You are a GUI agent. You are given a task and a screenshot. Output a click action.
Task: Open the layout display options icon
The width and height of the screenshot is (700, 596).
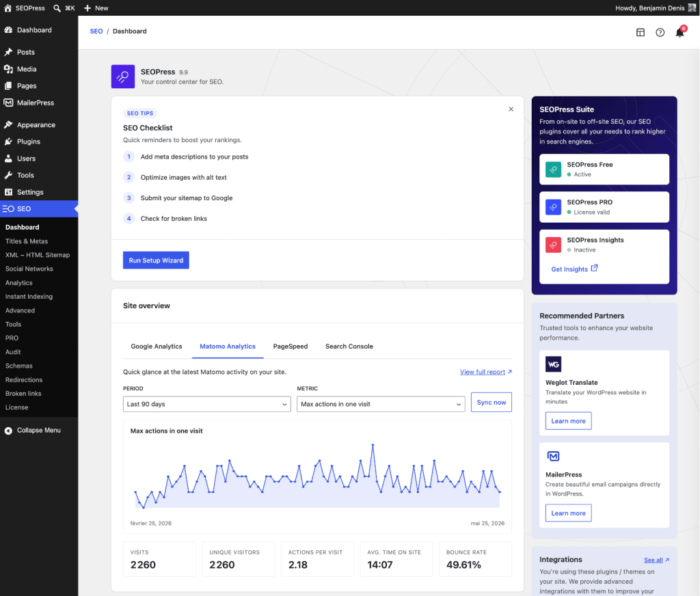pos(640,32)
